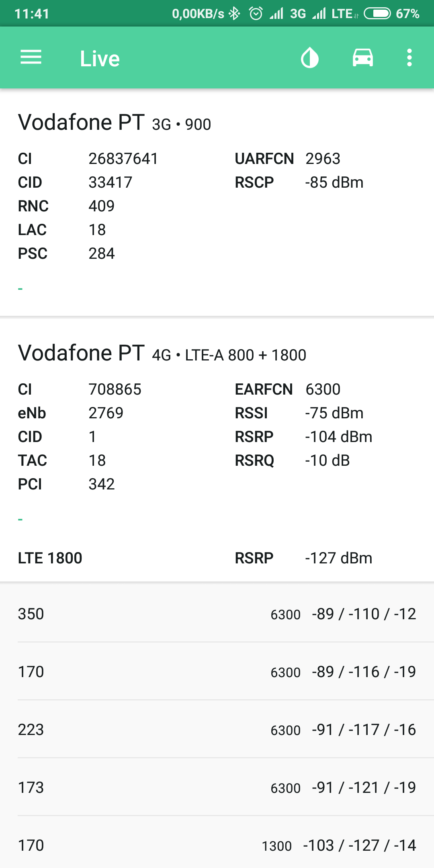Open the hamburger navigation menu
The image size is (434, 868).
[x=31, y=57]
